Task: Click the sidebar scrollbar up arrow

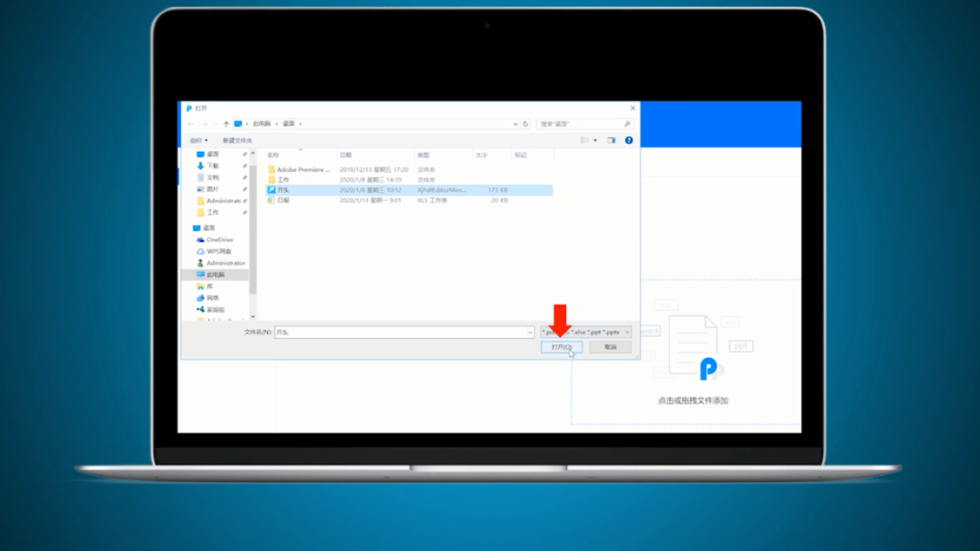Action: tap(252, 153)
